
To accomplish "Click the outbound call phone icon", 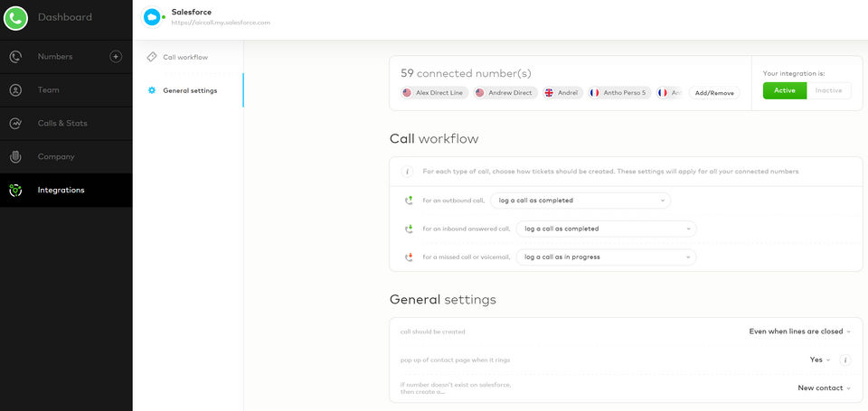I will (x=409, y=201).
